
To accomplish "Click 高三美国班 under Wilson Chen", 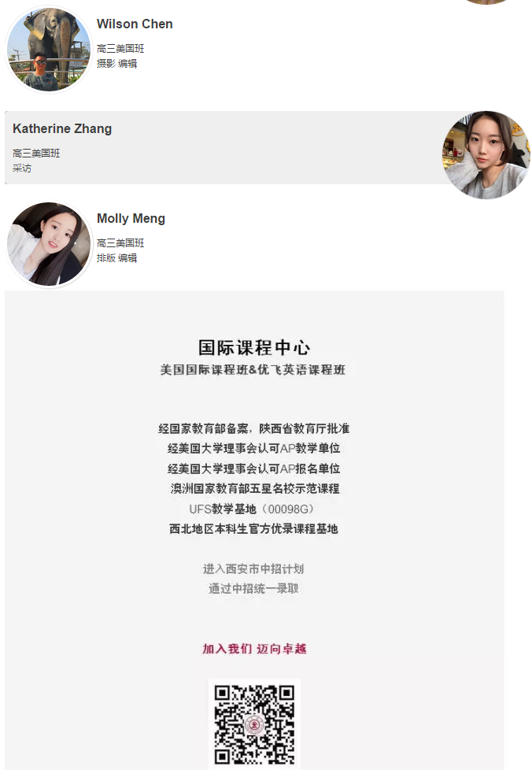I will [120, 49].
